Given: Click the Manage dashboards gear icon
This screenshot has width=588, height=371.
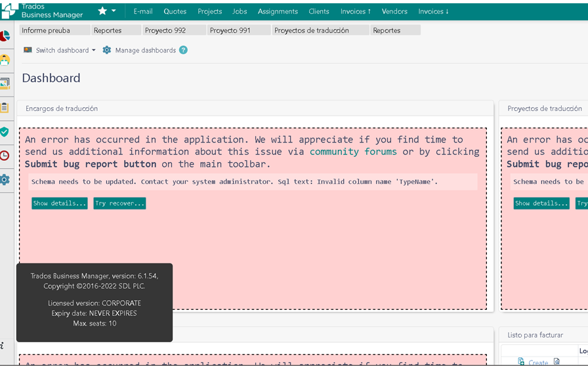Looking at the screenshot, I should (x=107, y=50).
